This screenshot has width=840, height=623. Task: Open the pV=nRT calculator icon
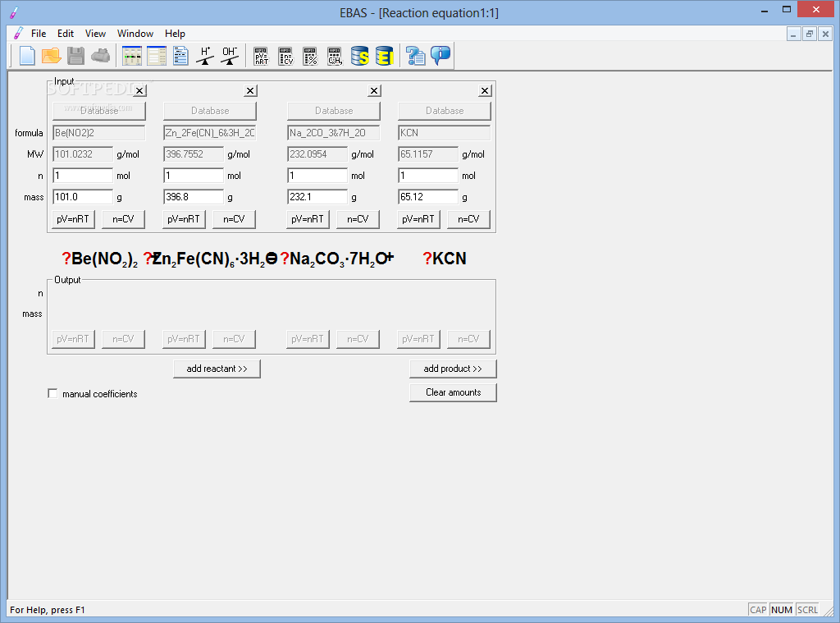click(262, 56)
